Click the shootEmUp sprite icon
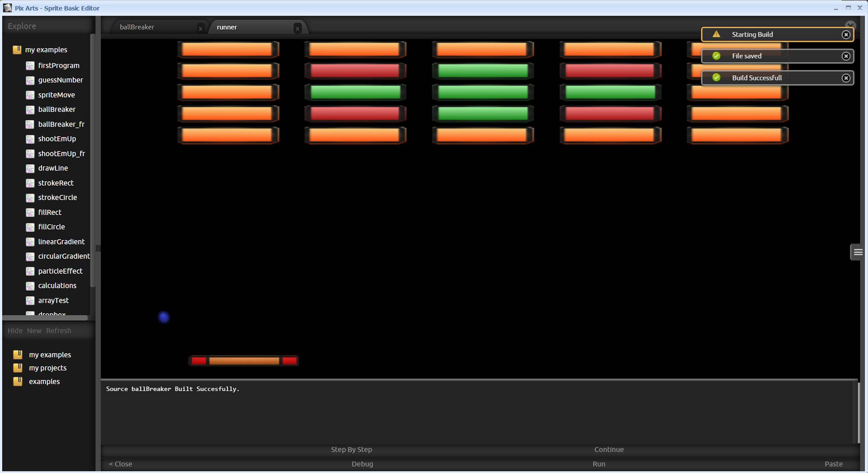The image size is (868, 473). click(x=30, y=139)
